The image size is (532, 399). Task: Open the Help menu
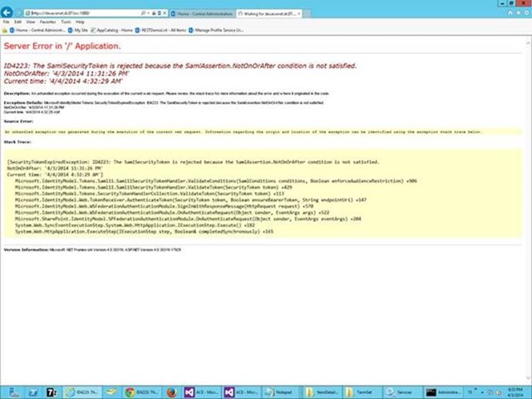point(80,22)
